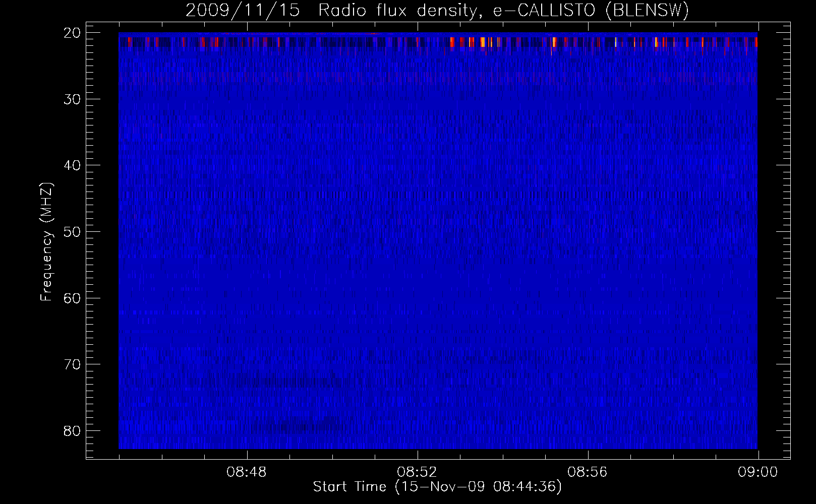Click the 'Frequency (MHZ)' axis label

(x=46, y=242)
